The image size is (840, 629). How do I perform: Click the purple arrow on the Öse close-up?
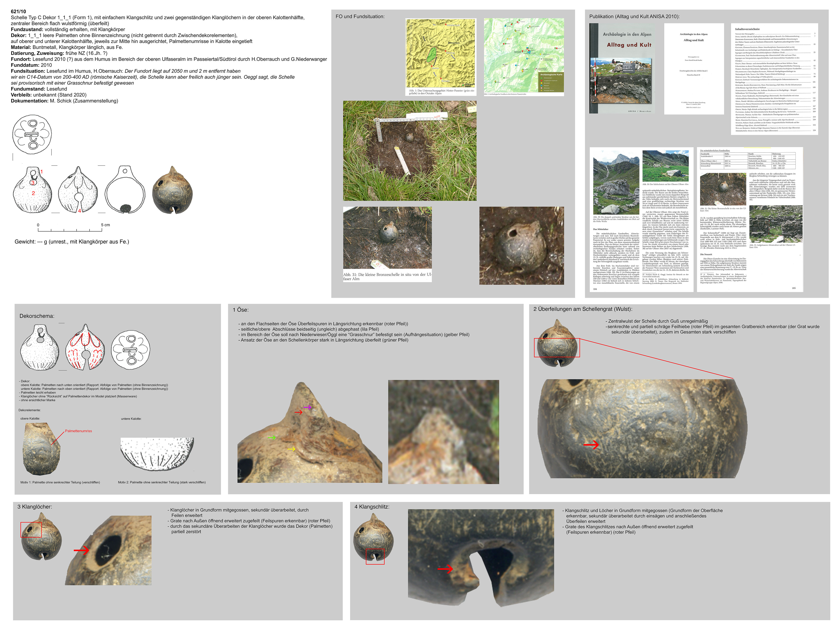[x=307, y=407]
